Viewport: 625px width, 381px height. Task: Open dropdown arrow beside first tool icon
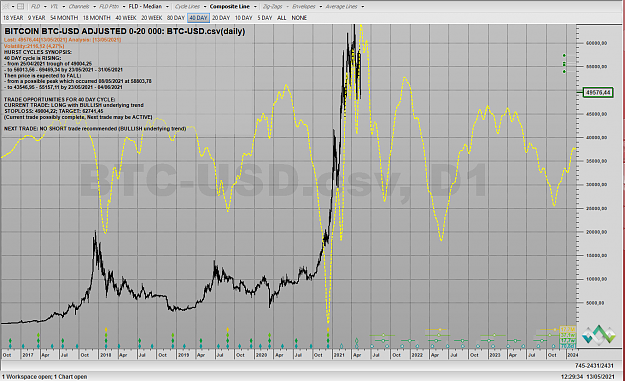tap(13, 6)
